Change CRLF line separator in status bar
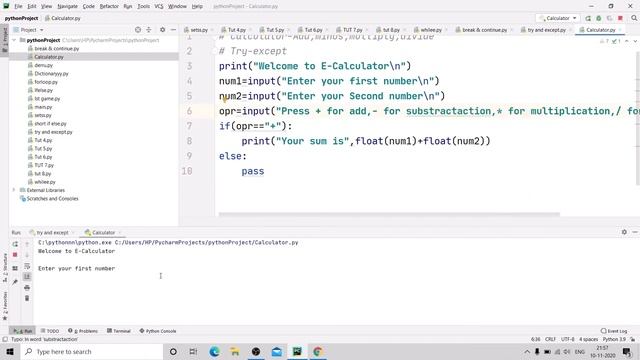Image resolution: width=640 pixels, height=360 pixels. [x=550, y=339]
